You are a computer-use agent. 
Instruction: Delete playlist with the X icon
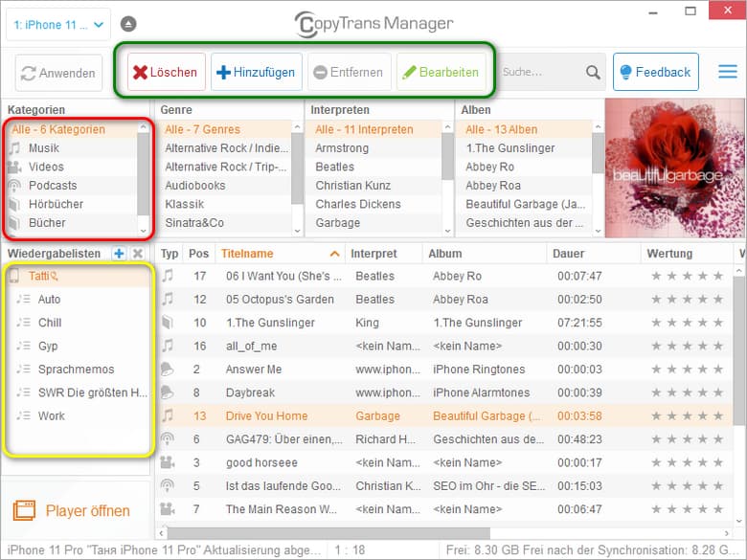pos(138,254)
